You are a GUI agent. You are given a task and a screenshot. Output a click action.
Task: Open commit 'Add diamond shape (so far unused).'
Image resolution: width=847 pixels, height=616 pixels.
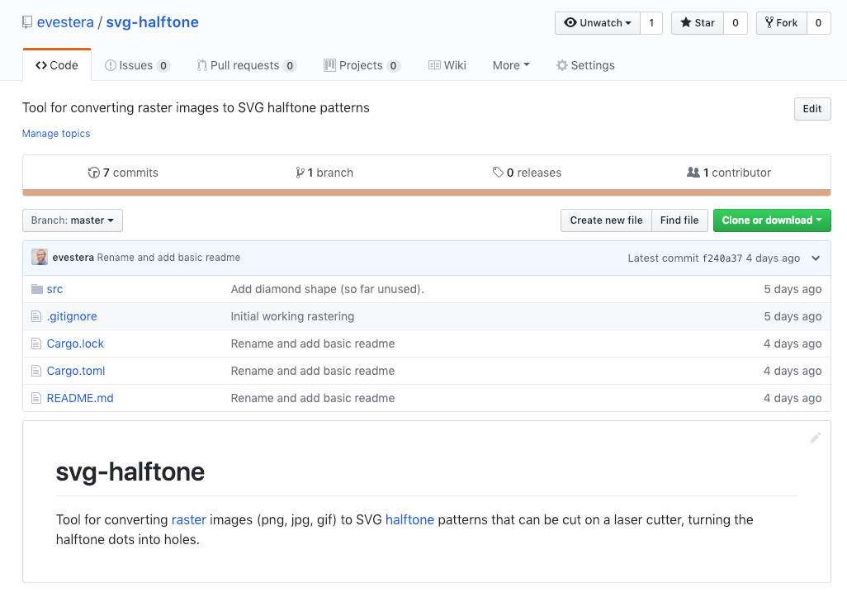pos(328,289)
